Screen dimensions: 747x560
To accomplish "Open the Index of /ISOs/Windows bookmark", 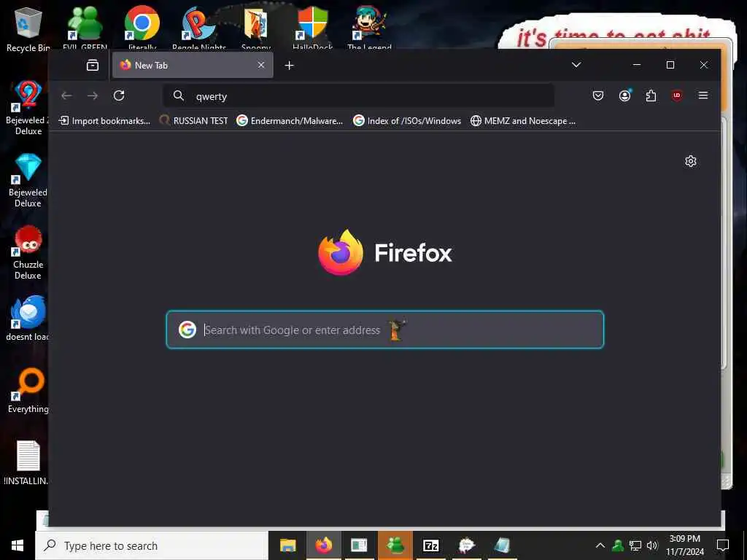I will [407, 121].
